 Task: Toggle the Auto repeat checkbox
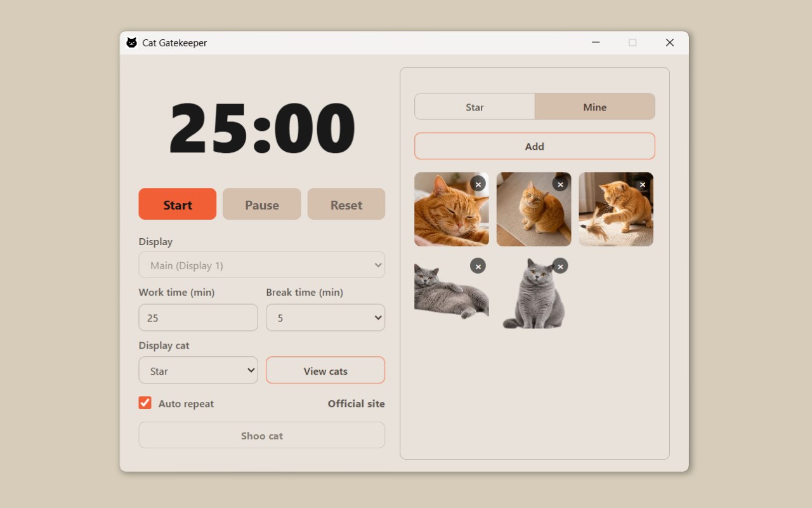pos(145,403)
